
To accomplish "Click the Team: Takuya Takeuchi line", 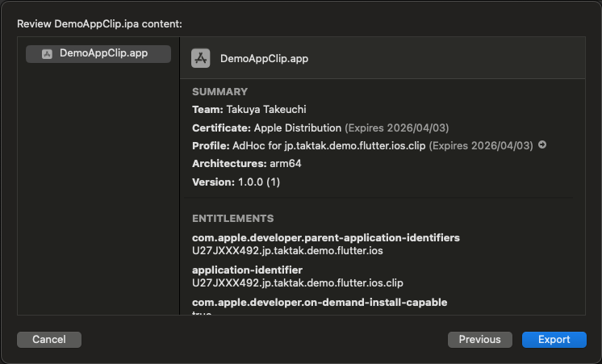I will [x=249, y=110].
